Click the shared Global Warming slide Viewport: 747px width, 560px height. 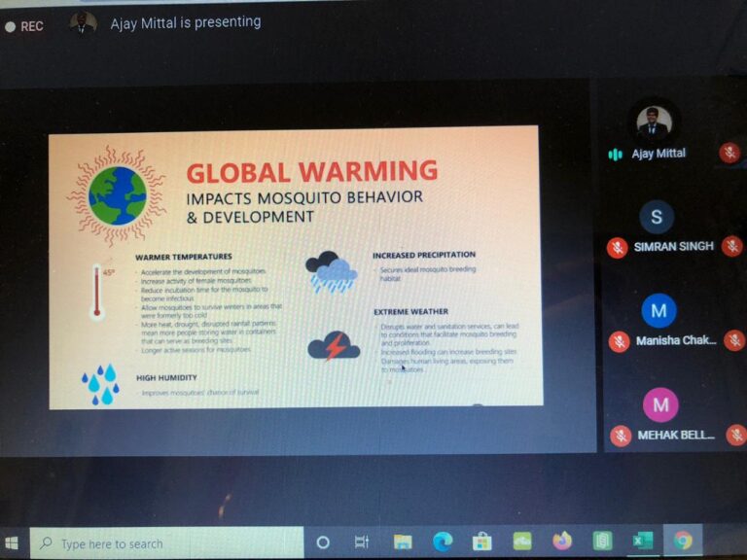[x=294, y=266]
